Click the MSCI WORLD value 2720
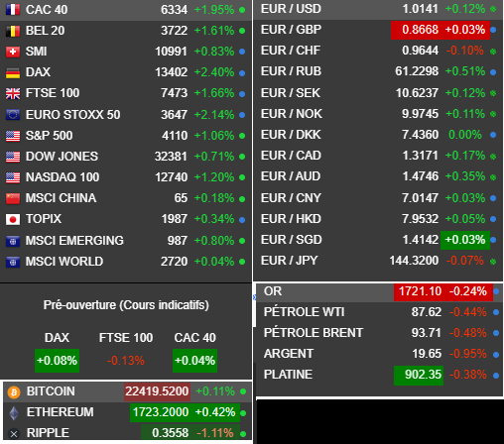This screenshot has width=504, height=444. [x=175, y=262]
